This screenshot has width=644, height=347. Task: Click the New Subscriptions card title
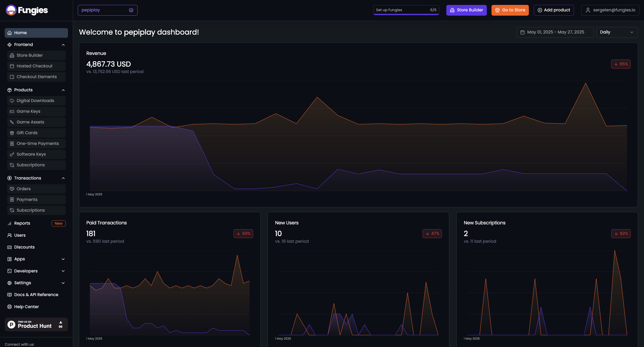485,223
